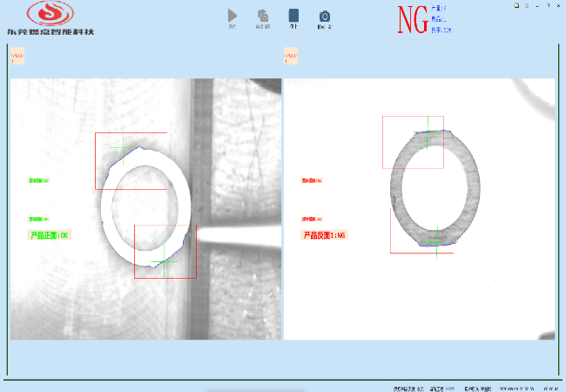
Task: Click the blue document export icon
Action: [x=293, y=16]
